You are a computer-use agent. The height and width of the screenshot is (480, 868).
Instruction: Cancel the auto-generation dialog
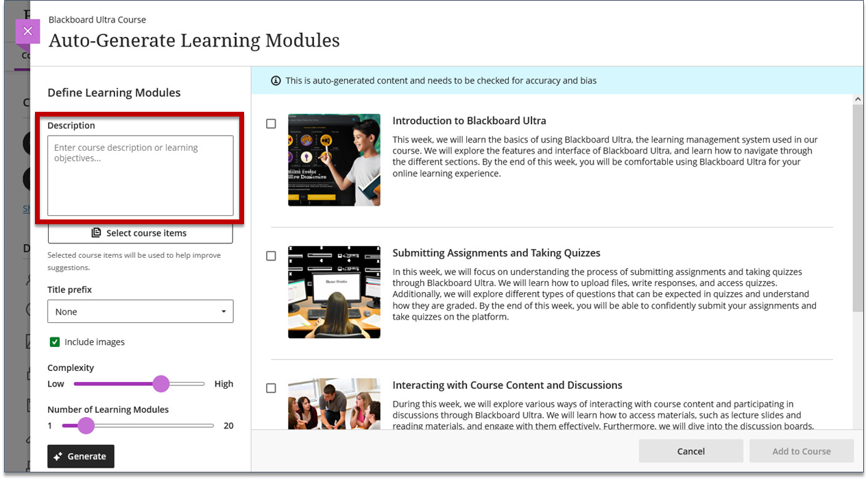tap(691, 451)
